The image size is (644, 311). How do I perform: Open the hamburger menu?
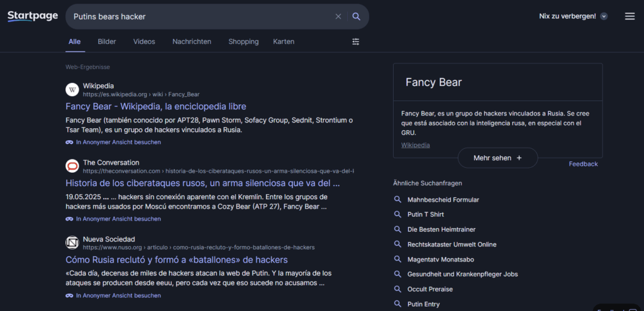(630, 16)
